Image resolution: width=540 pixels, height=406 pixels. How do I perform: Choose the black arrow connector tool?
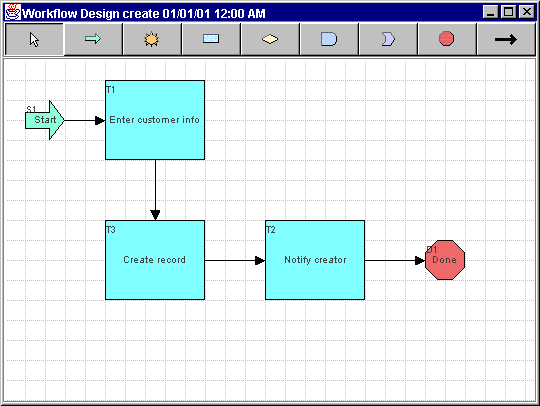[506, 39]
